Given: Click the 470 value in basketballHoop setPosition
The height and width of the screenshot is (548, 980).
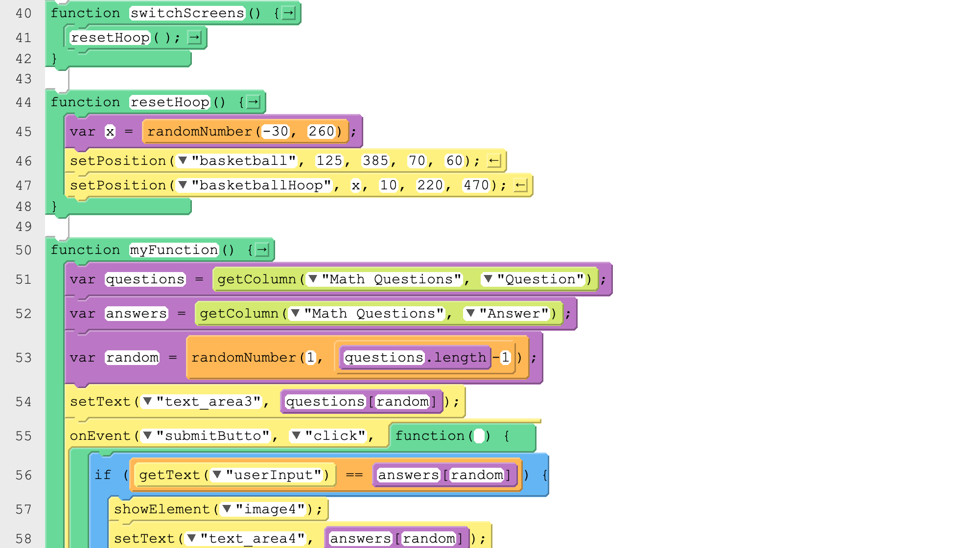Looking at the screenshot, I should [x=476, y=185].
